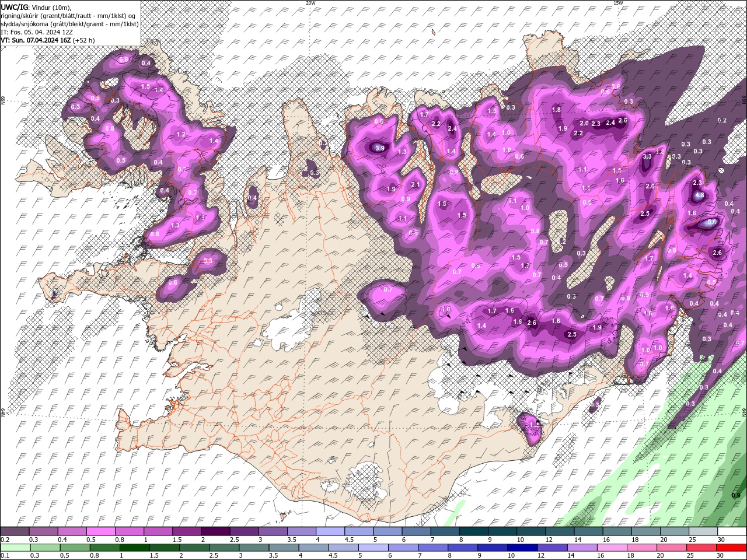Pick the lower legend pale green swatch starting at 0.1
Image resolution: width=747 pixels, height=560 pixels.
pyautogui.click(x=15, y=548)
